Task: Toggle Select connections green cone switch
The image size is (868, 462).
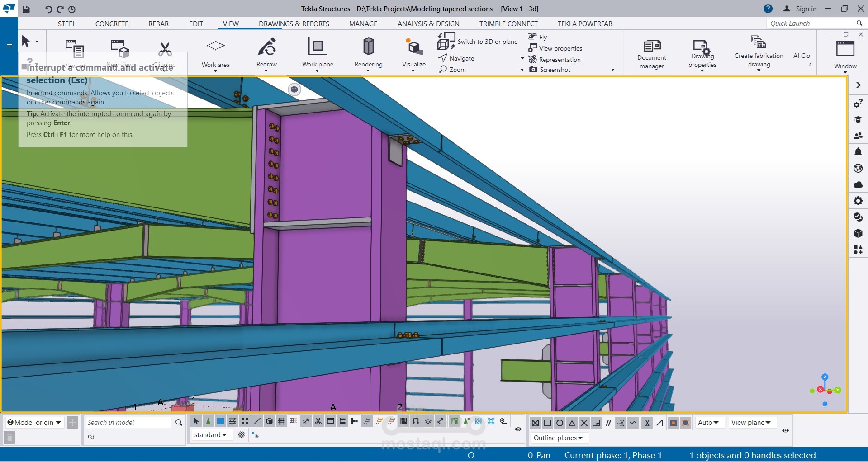Action: pyautogui.click(x=208, y=422)
